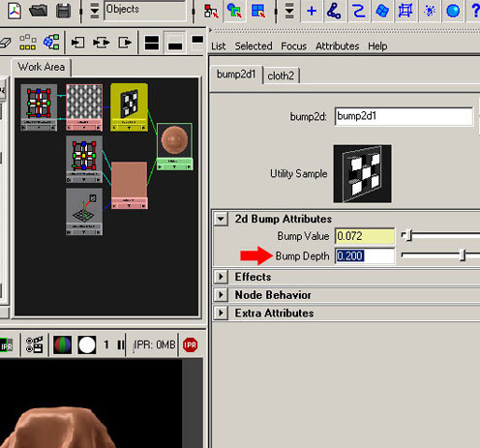This screenshot has height=448, width=480.
Task: Save scene using the floppy disk icon
Action: click(64, 11)
